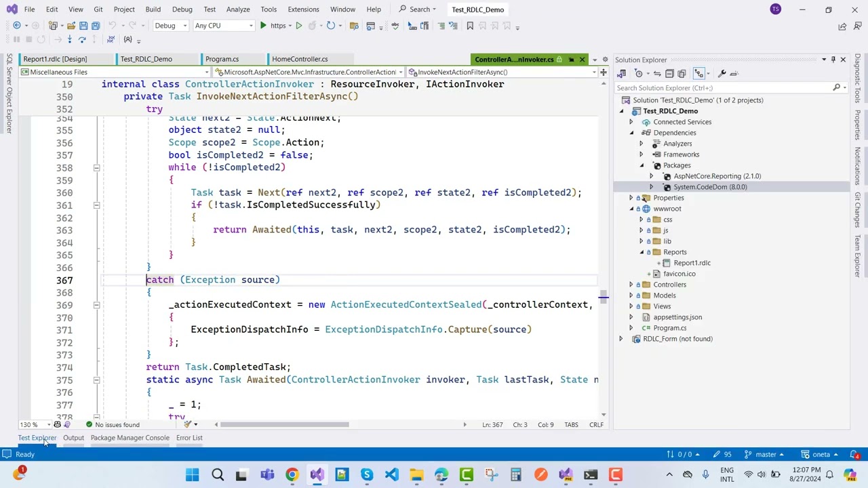Image resolution: width=868 pixels, height=488 pixels.
Task: Click Show All Files icon in Solution Explorer
Action: click(x=682, y=73)
